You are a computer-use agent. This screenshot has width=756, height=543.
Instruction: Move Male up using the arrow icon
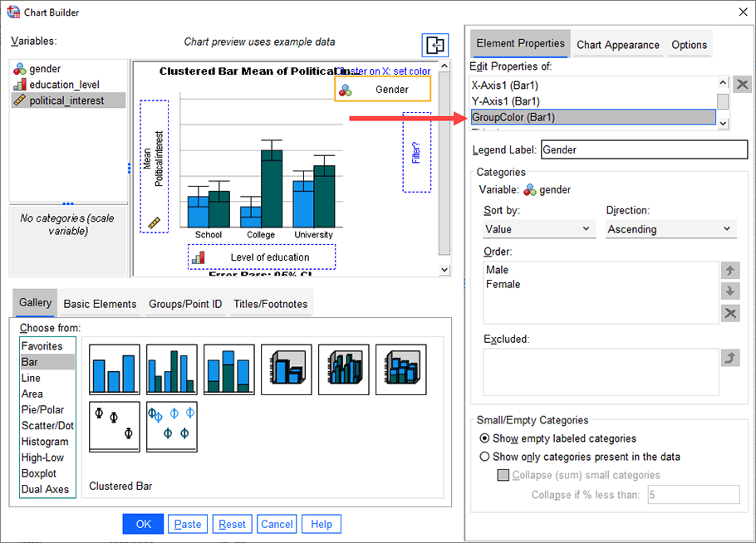(729, 270)
